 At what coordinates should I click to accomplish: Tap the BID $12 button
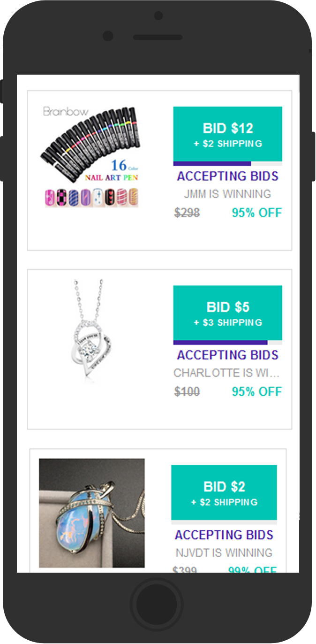point(227,134)
